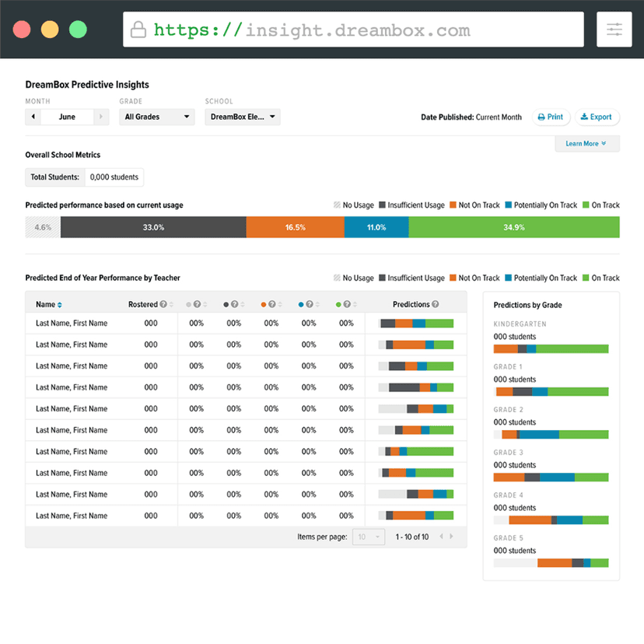Click the Export button
The width and height of the screenshot is (644, 644).
[x=597, y=117]
